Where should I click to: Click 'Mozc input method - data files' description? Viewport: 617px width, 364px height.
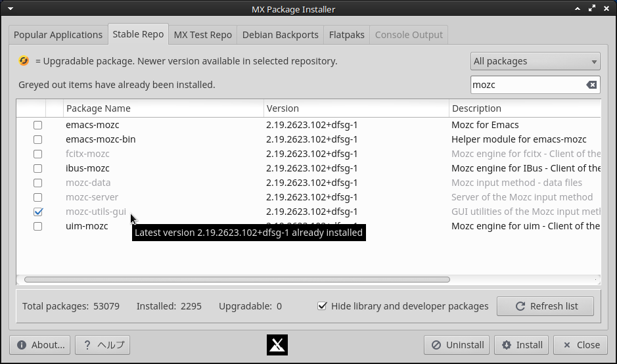(516, 183)
